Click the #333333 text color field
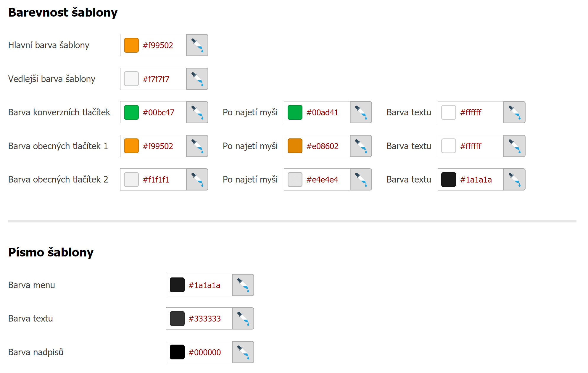The image size is (588, 373). 209,319
